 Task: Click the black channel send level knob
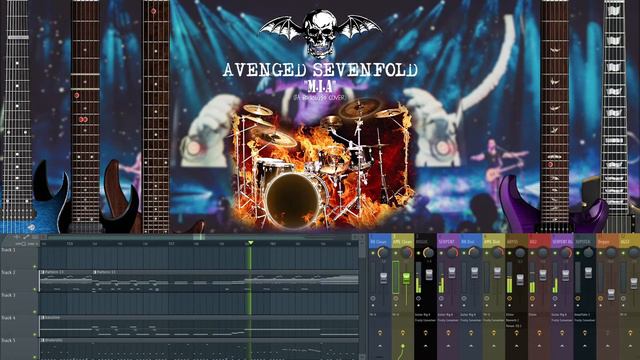click(x=426, y=333)
